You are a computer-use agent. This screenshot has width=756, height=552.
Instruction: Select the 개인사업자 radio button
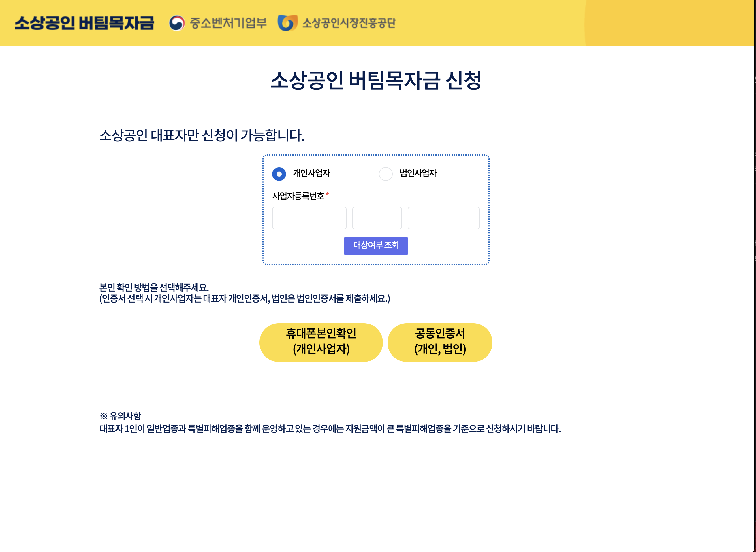click(279, 174)
